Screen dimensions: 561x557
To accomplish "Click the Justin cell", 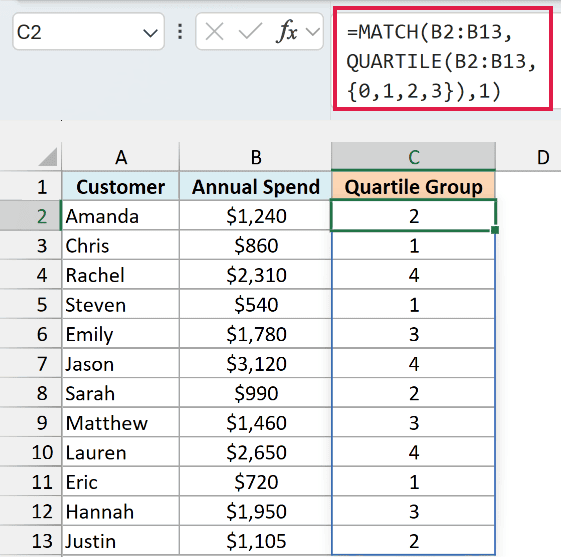I will point(121,541).
